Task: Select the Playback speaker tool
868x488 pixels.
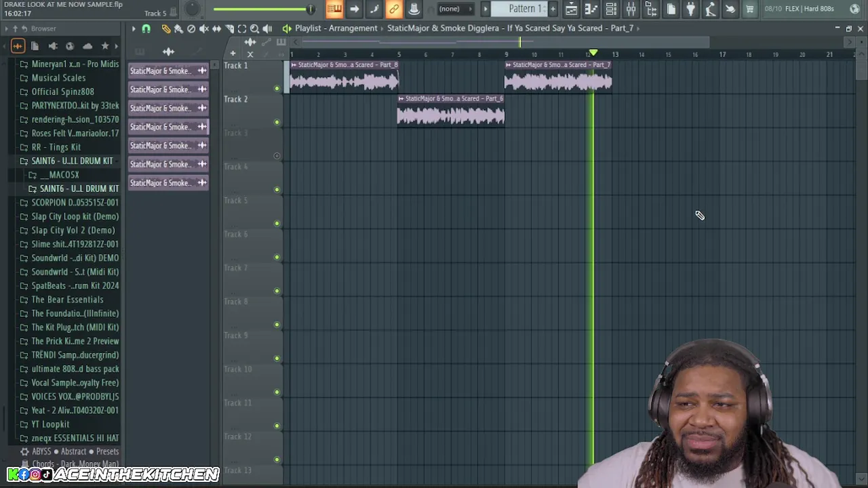Action: pos(267,28)
